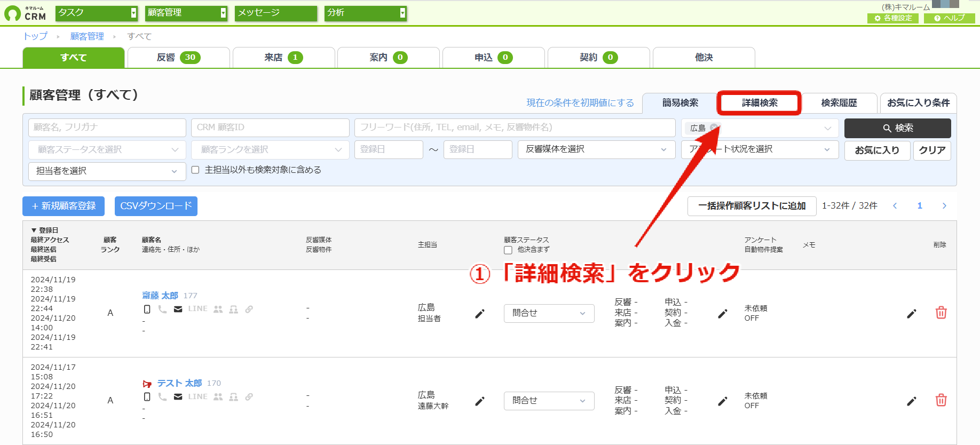Switch to 申込 tab
This screenshot has width=980, height=445.
coord(494,58)
